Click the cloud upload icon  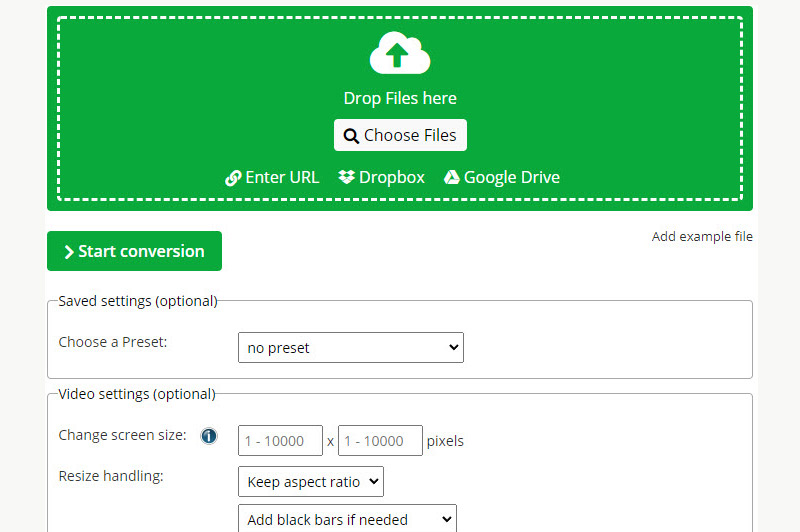(400, 54)
